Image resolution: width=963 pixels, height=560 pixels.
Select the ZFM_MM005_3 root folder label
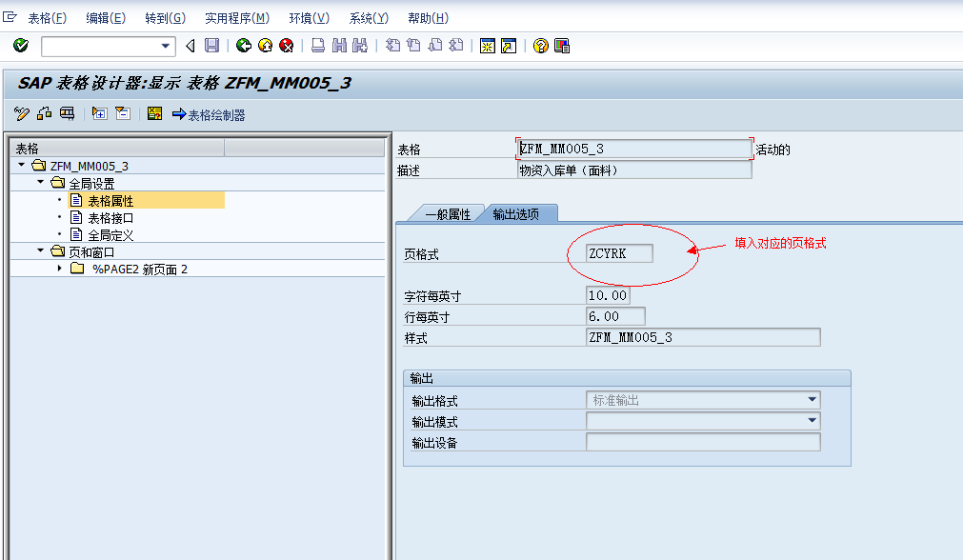click(89, 167)
